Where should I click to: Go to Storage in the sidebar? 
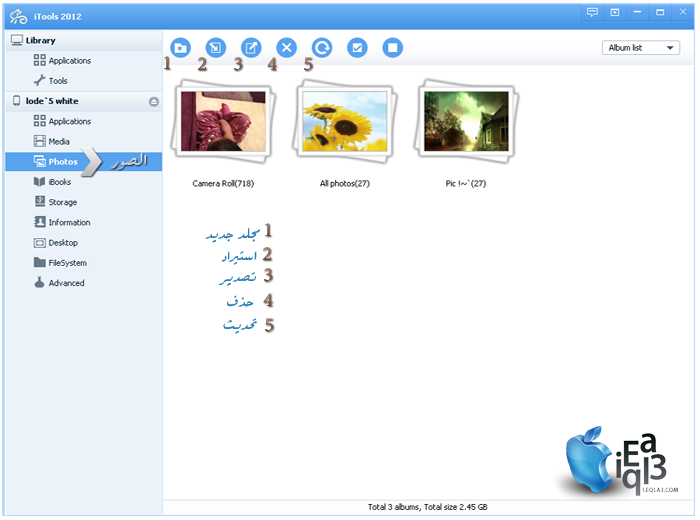62,202
